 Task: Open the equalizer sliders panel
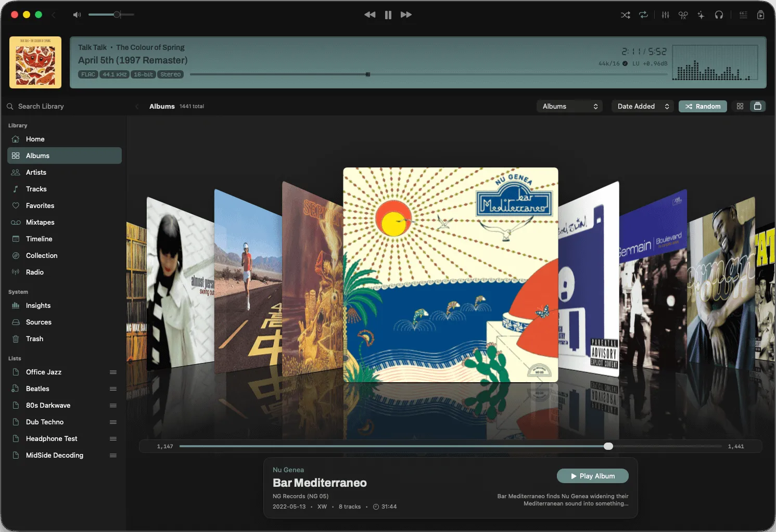click(x=666, y=15)
